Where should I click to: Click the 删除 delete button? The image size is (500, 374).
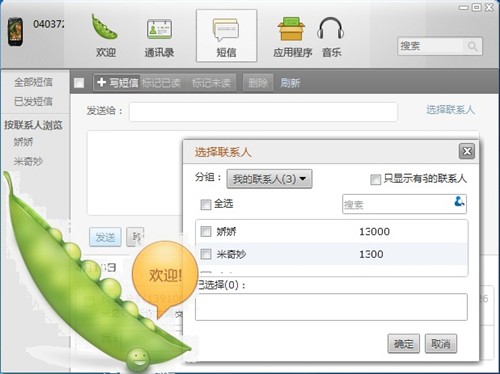pos(258,83)
